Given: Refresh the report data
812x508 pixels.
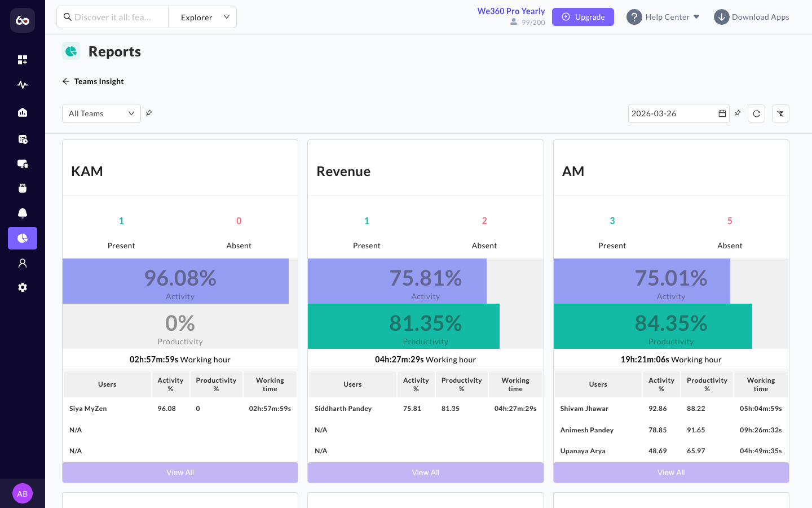Looking at the screenshot, I should (756, 113).
